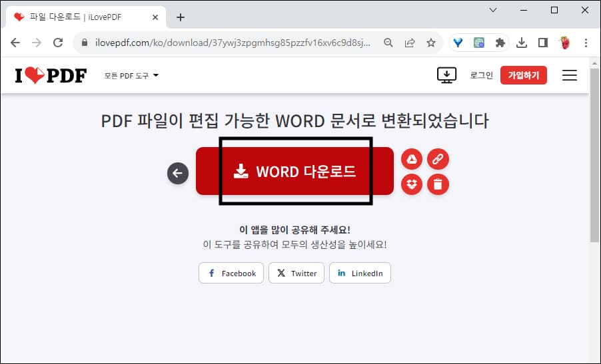Click the WORD 다운로드 download button
Screen dimensions: 601x364
pyautogui.click(x=295, y=171)
